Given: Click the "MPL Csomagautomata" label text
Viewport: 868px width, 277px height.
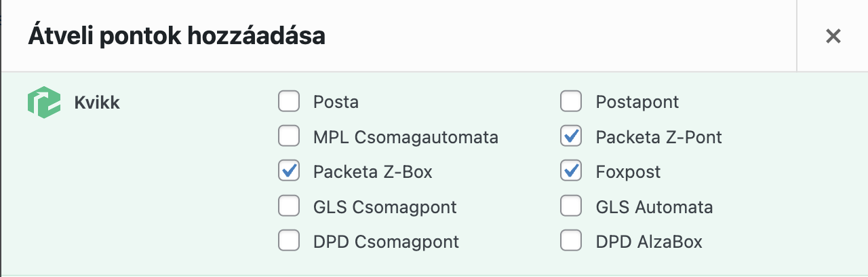Looking at the screenshot, I should [x=406, y=137].
